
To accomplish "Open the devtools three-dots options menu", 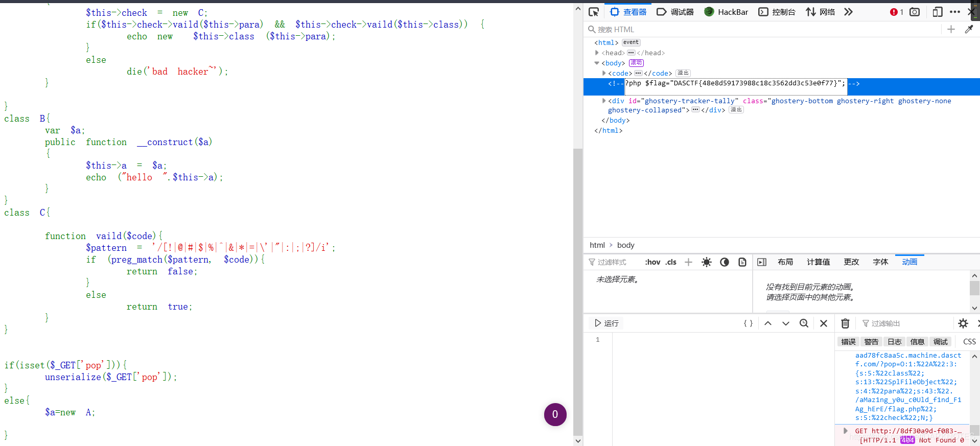I will coord(955,12).
